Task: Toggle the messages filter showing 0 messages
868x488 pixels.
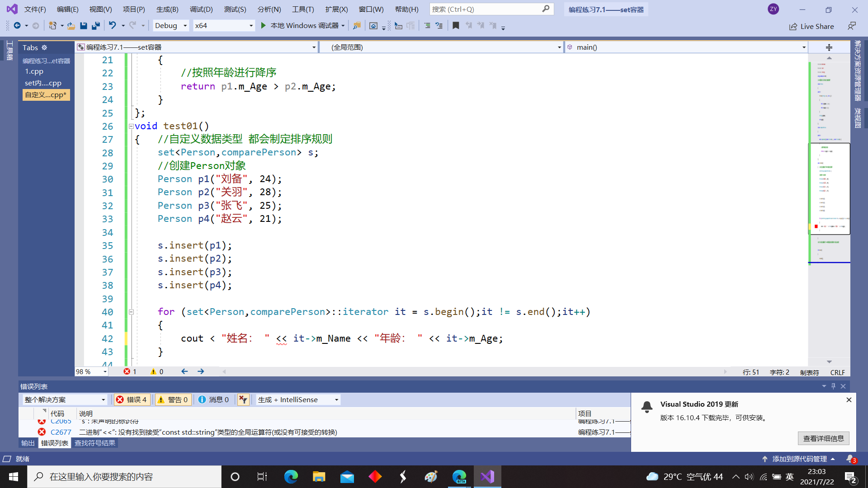Action: click(213, 399)
